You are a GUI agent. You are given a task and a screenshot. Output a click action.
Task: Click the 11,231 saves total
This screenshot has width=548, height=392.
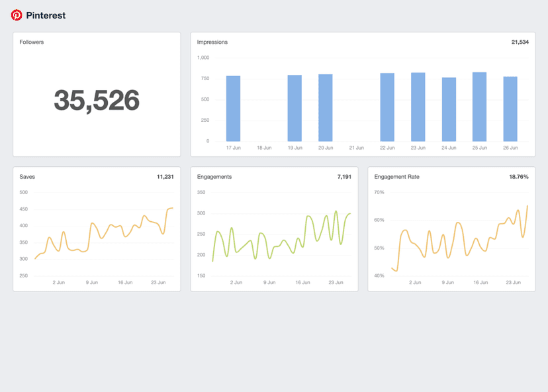(165, 177)
